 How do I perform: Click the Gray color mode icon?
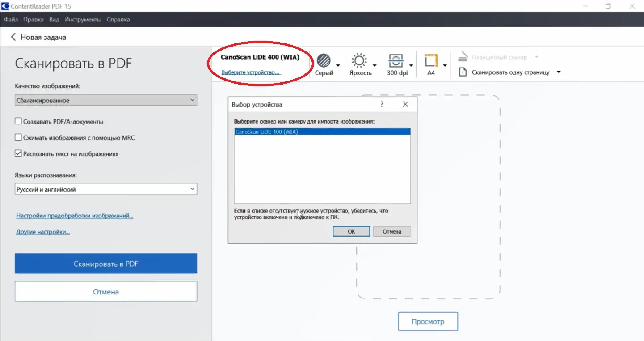tap(324, 61)
